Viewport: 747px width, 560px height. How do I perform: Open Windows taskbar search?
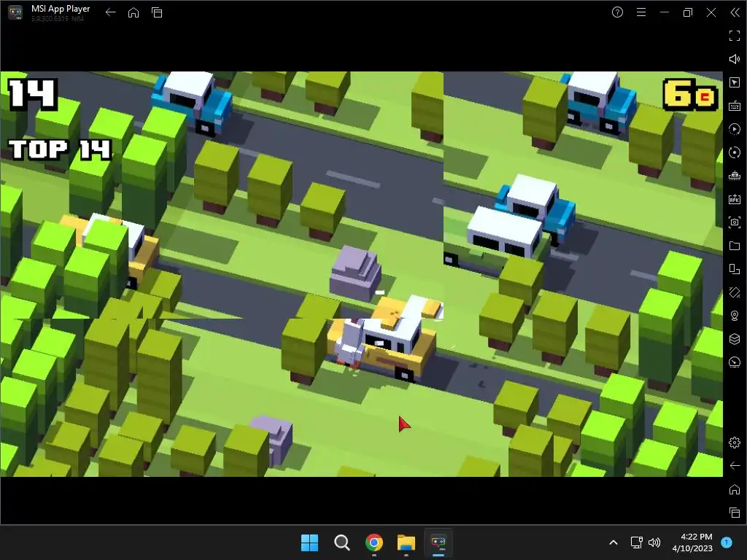[341, 542]
